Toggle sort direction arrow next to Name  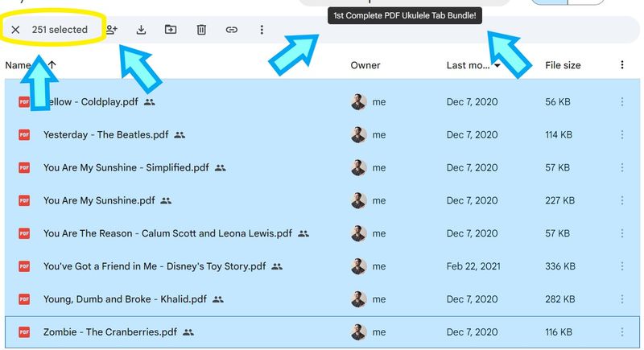pyautogui.click(x=52, y=65)
